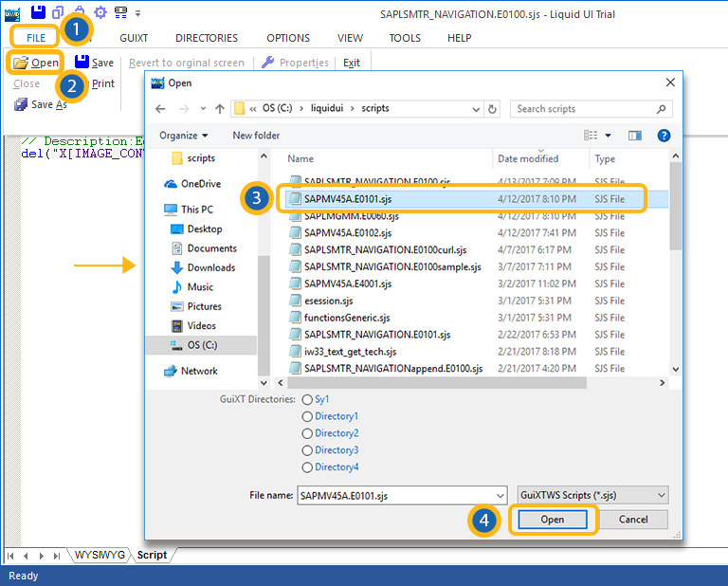This screenshot has width=728, height=586.
Task: Select the Directory2 radio button
Action: click(x=307, y=433)
